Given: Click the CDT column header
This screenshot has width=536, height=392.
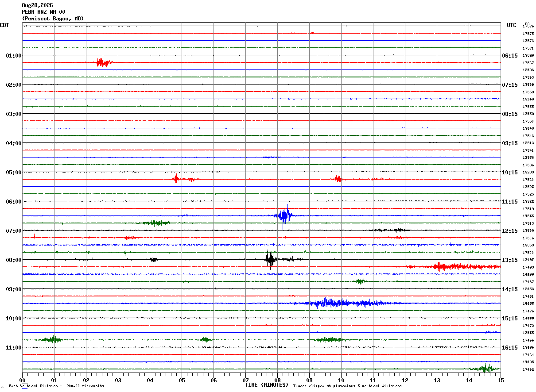Looking at the screenshot, I should click(4, 25).
